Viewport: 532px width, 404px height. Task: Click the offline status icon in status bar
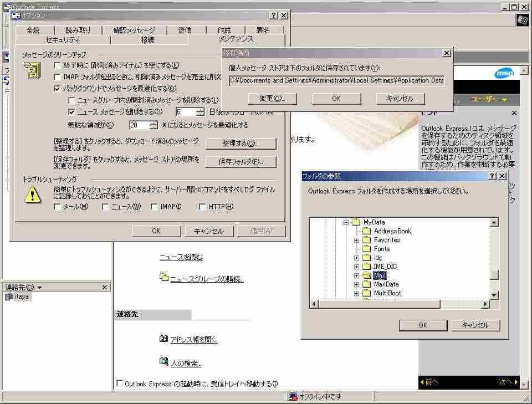[x=293, y=396]
